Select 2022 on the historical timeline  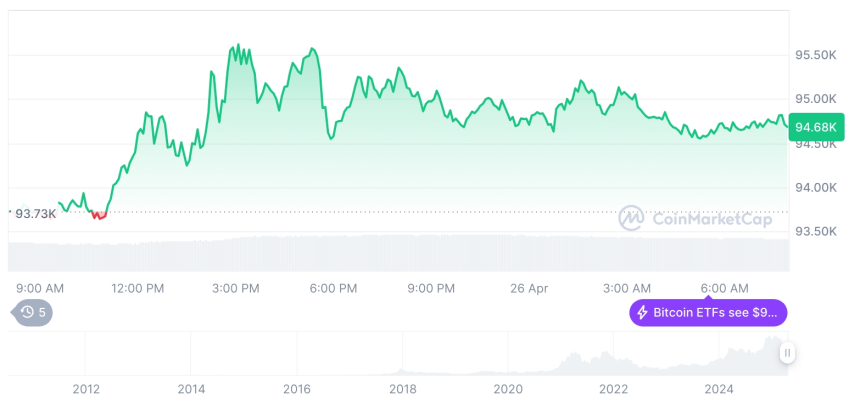coord(613,388)
